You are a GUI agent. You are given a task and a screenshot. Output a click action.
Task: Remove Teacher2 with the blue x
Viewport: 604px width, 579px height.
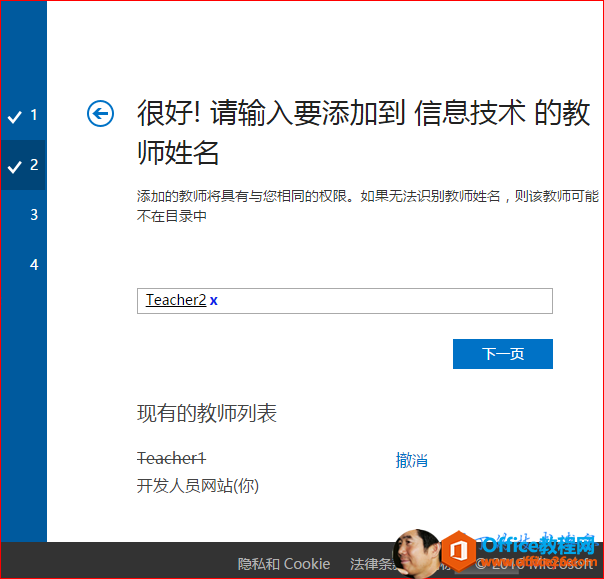click(x=214, y=300)
